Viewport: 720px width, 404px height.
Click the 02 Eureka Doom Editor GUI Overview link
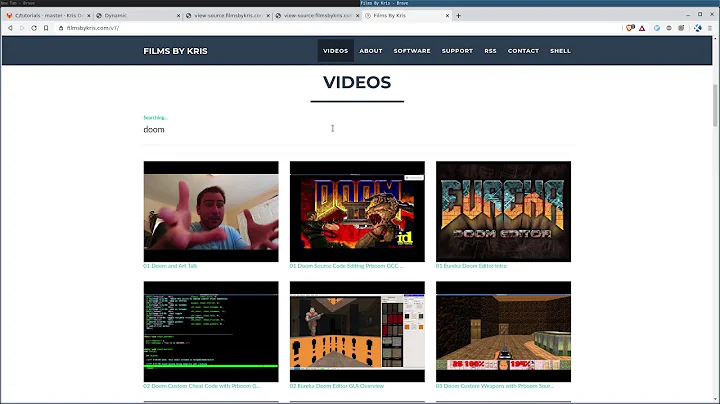point(337,386)
